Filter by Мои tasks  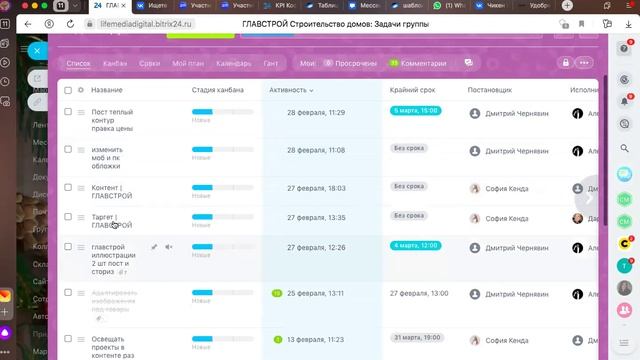click(308, 63)
